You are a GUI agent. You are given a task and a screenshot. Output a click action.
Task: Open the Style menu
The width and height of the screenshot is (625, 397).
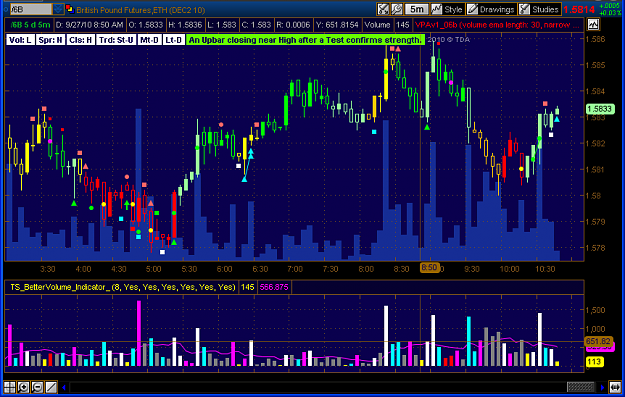[448, 9]
